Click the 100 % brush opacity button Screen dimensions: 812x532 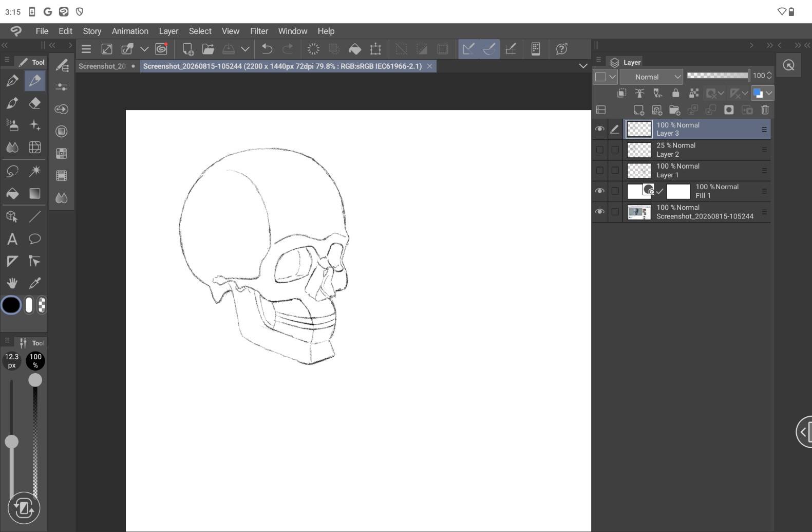tap(35, 361)
